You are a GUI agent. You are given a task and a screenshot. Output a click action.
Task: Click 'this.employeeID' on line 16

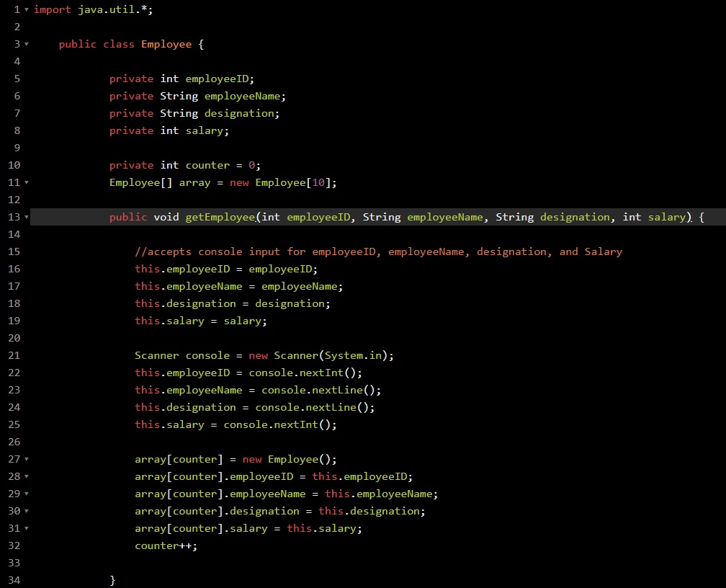point(182,269)
